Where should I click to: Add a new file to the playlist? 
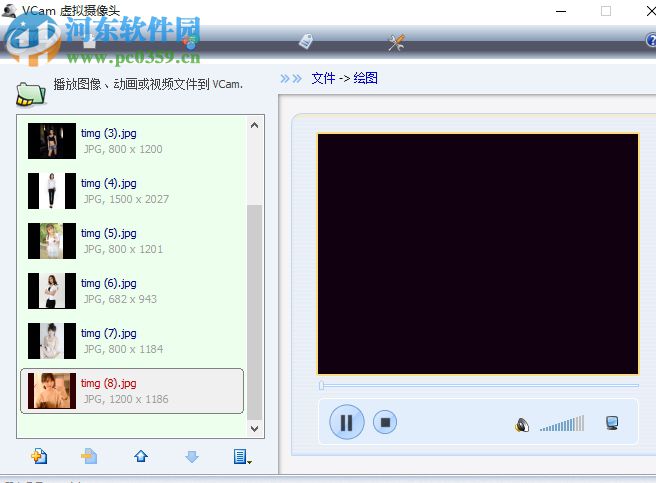pos(39,456)
